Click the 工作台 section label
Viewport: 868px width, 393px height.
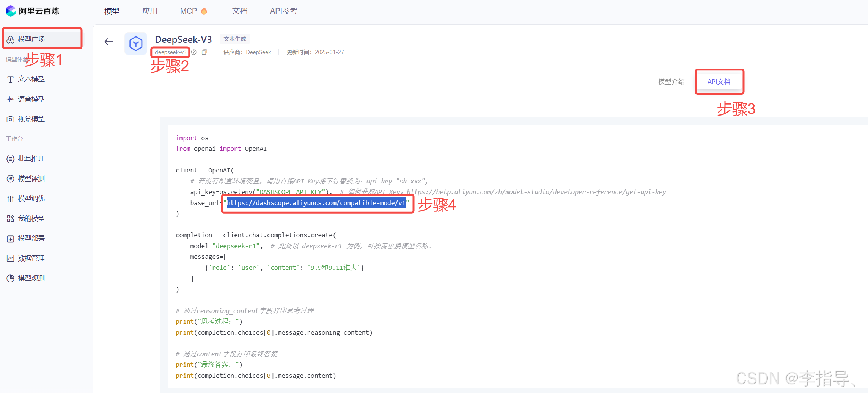(14, 139)
